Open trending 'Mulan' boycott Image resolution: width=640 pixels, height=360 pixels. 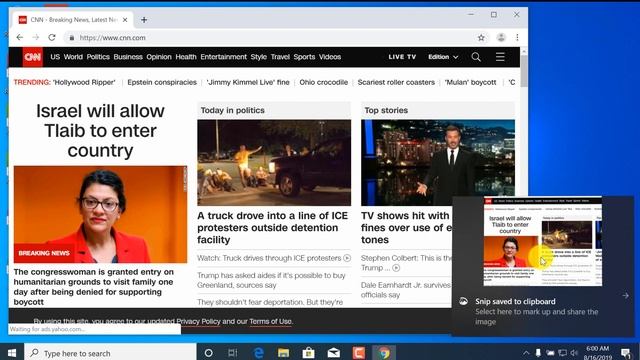point(471,82)
